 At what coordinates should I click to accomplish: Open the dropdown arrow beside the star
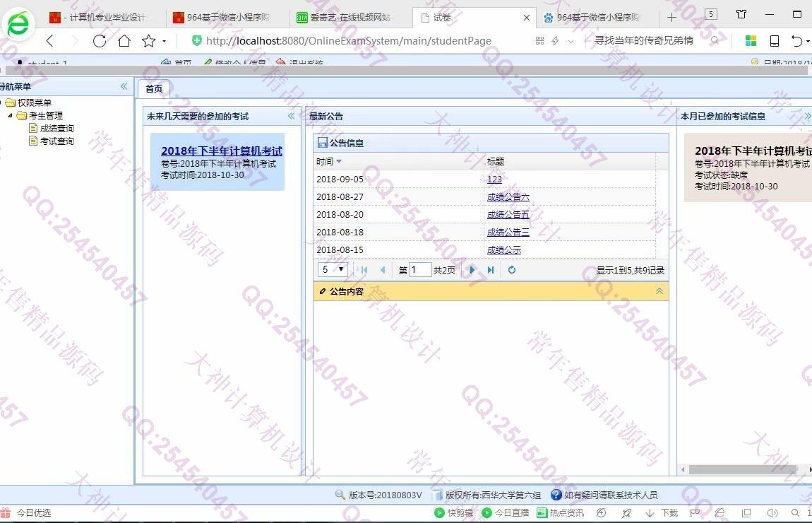coord(164,41)
